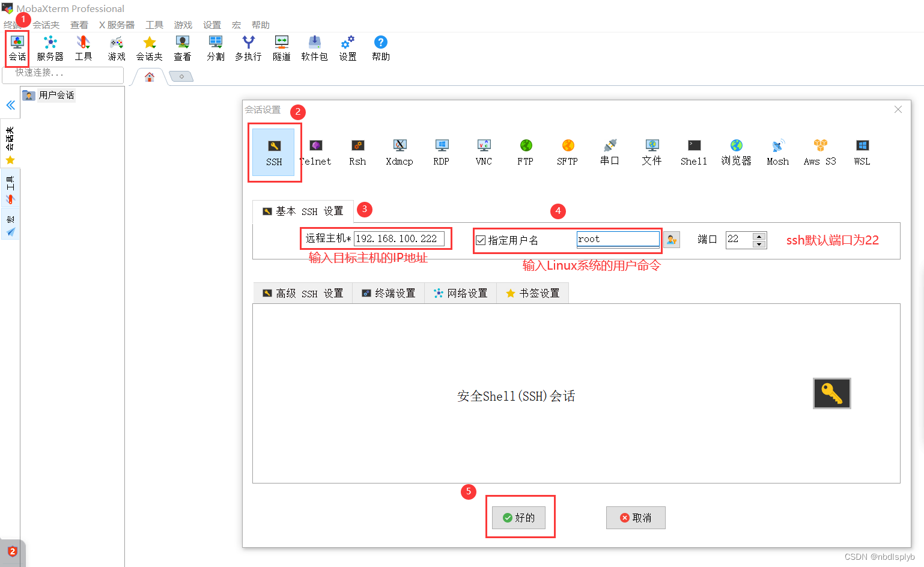The width and height of the screenshot is (924, 567).
Task: Open the 软件包 (Packages) toolbar icon
Action: pos(314,49)
